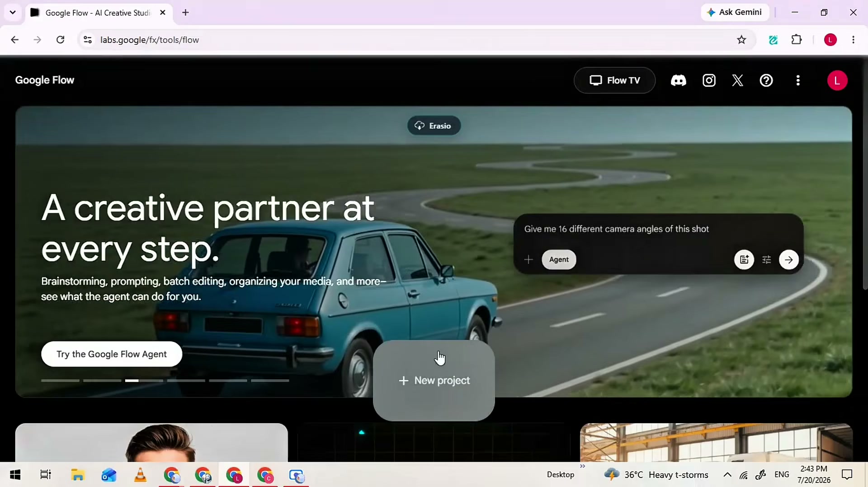Go to the sixth carousel slide indicator
The height and width of the screenshot is (487, 868).
(x=270, y=381)
